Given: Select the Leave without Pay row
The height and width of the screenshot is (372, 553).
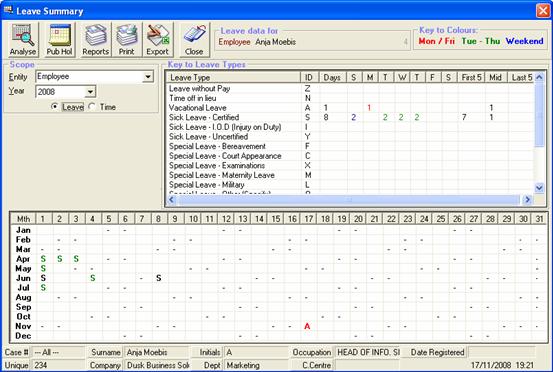Looking at the screenshot, I should pos(350,89).
